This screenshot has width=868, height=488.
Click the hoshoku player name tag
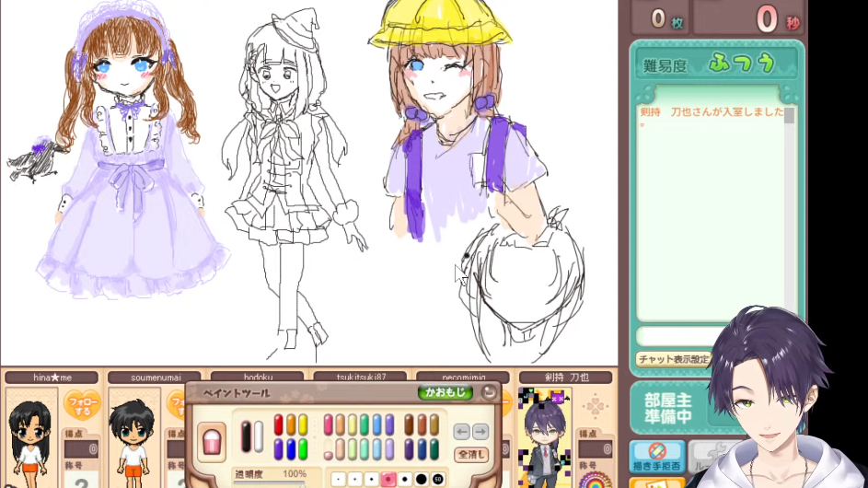pyautogui.click(x=259, y=378)
